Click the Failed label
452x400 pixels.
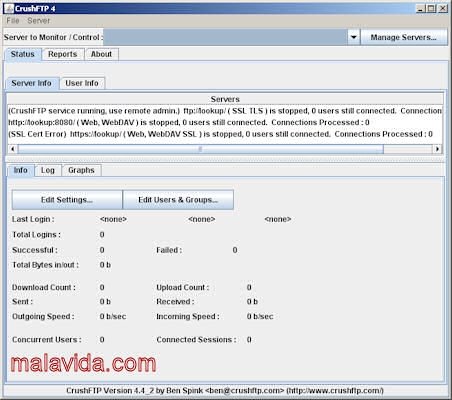[169, 250]
